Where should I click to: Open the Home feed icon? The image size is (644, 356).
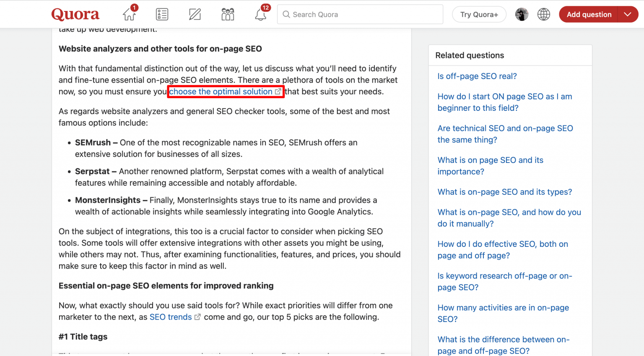click(x=129, y=14)
